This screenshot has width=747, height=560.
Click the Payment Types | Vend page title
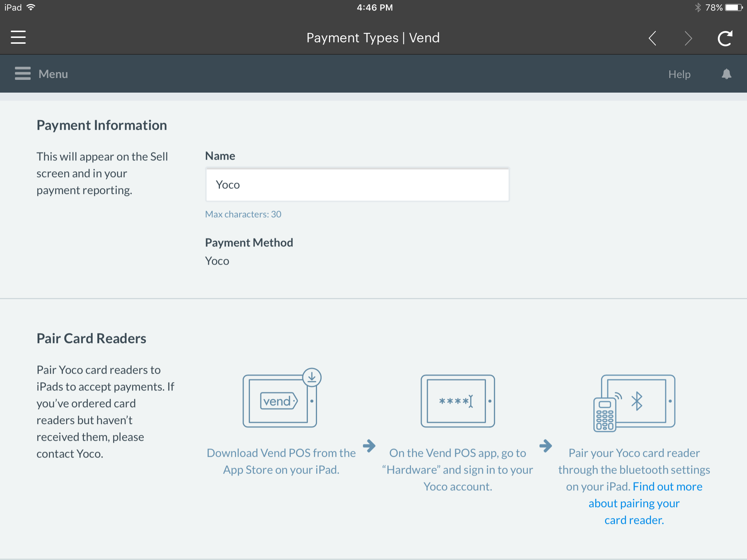point(373,38)
